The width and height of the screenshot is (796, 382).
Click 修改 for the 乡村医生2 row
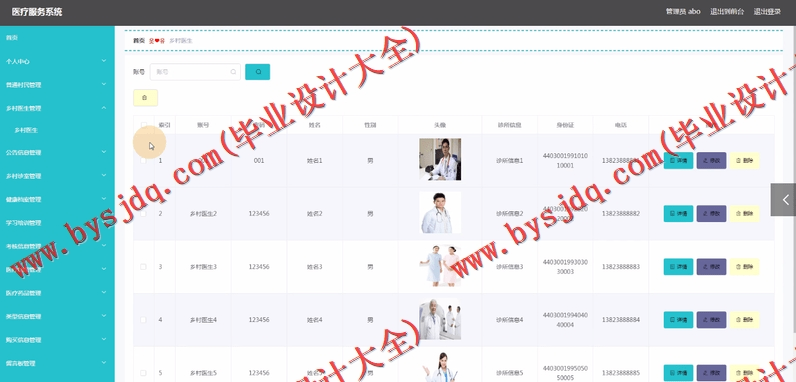tap(711, 213)
